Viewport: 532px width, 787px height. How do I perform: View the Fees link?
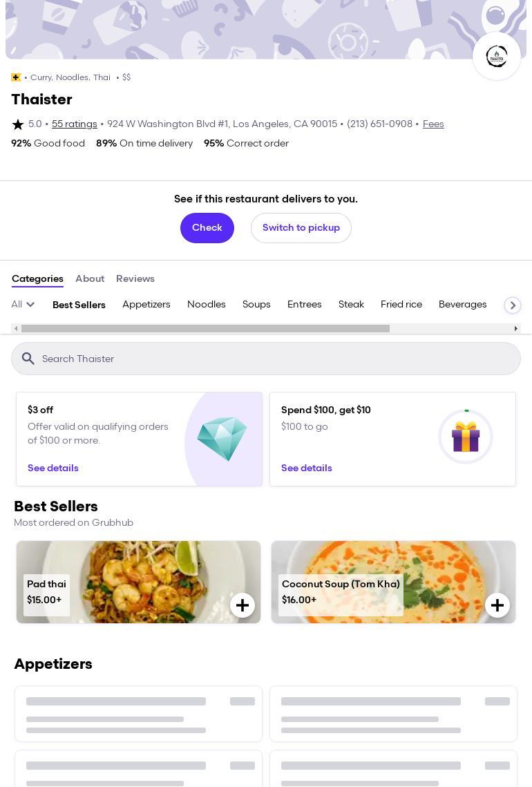pyautogui.click(x=433, y=124)
